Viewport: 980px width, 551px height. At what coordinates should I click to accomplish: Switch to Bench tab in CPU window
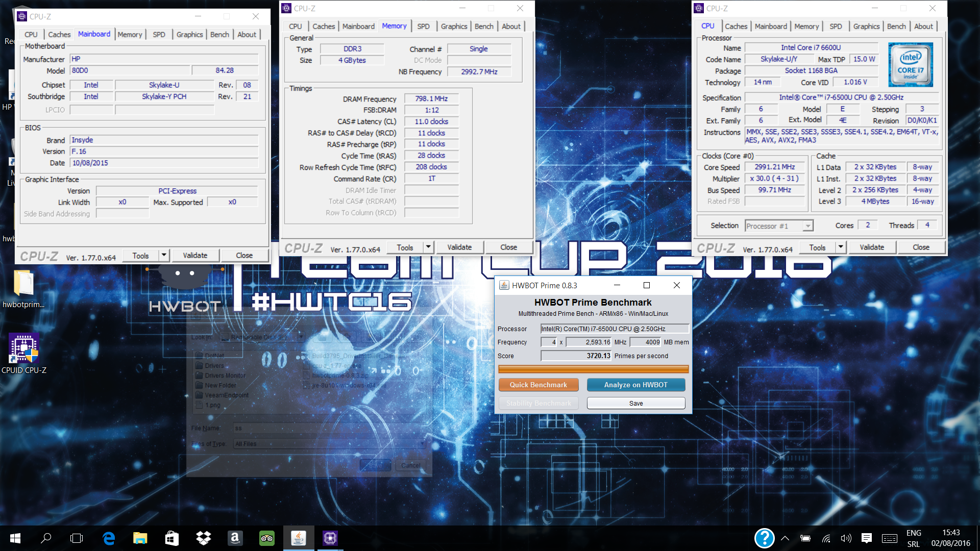(896, 26)
